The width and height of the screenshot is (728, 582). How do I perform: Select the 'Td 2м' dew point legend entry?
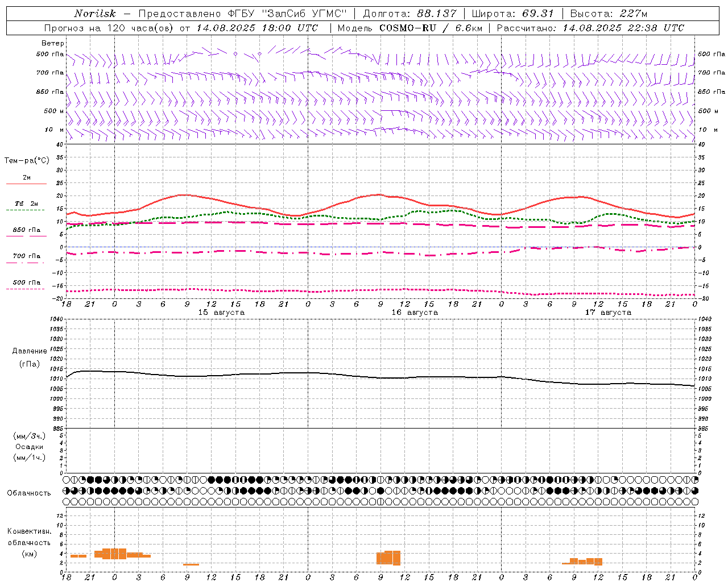(27, 203)
